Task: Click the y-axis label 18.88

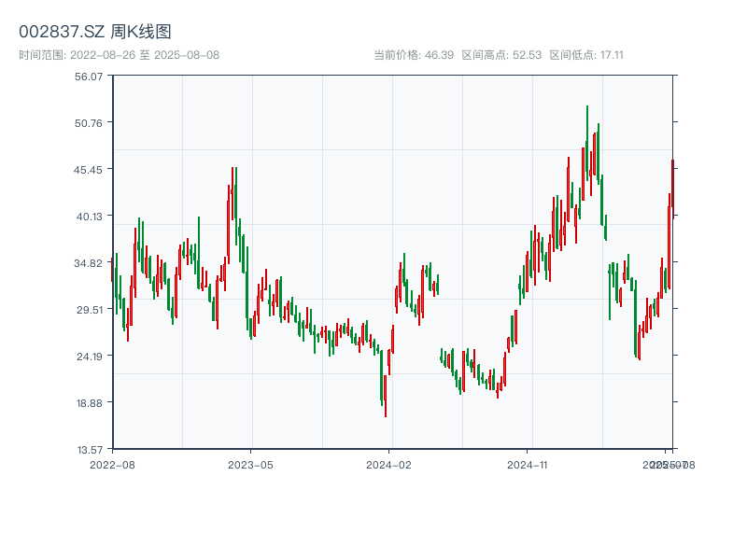Action: point(90,403)
